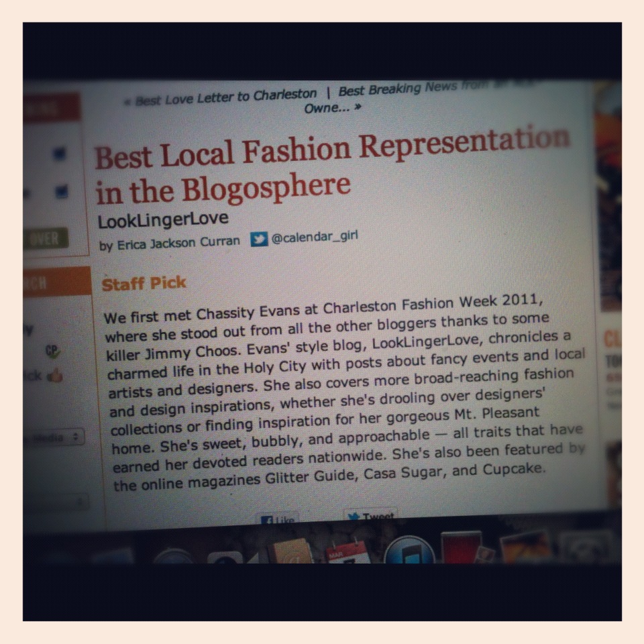This screenshot has width=644, height=644.
Task: Click the Tweet button below the article
Action: pyautogui.click(x=370, y=516)
